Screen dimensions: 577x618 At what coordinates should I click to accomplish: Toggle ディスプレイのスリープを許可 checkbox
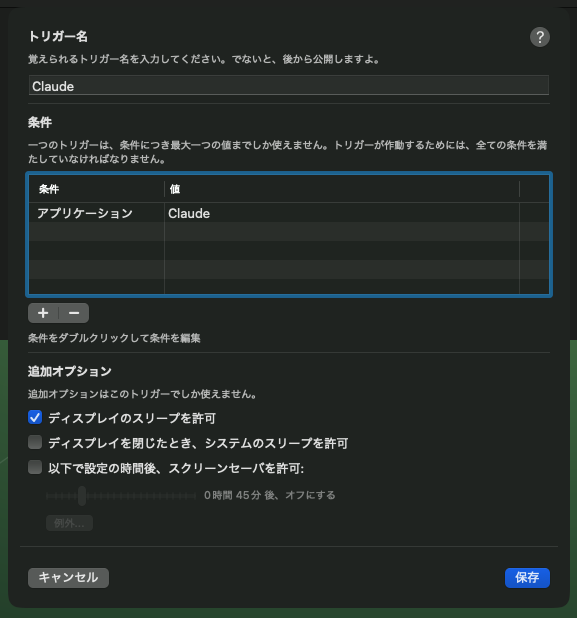click(35, 417)
